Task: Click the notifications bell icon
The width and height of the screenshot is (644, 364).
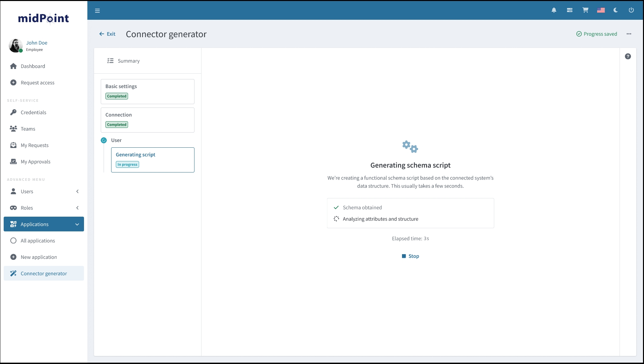Action: (x=554, y=10)
